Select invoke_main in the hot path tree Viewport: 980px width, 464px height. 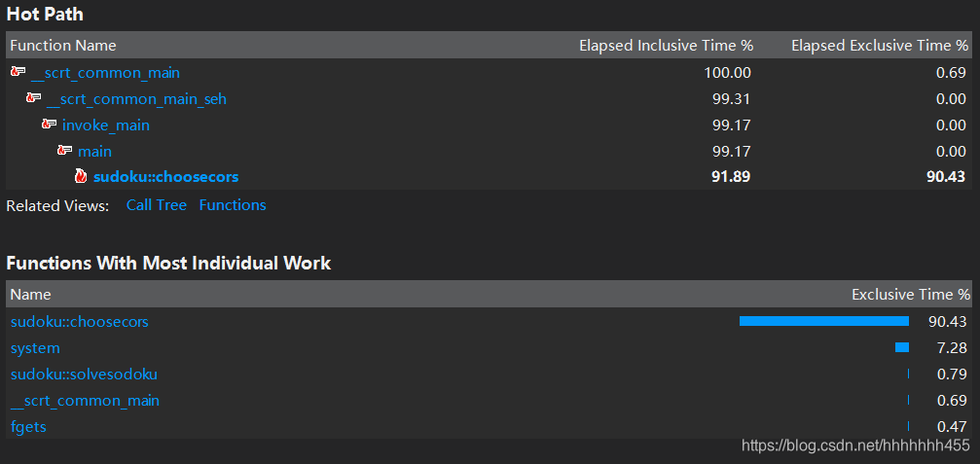coord(106,125)
